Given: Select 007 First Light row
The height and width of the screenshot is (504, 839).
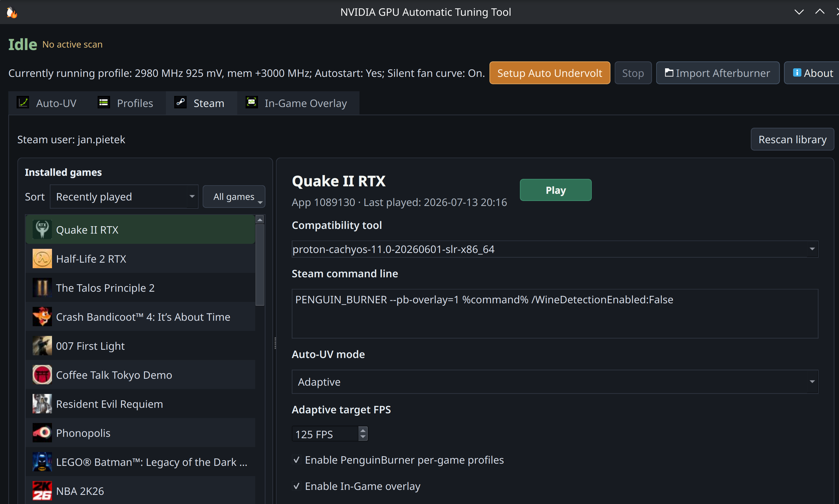Looking at the screenshot, I should click(140, 346).
